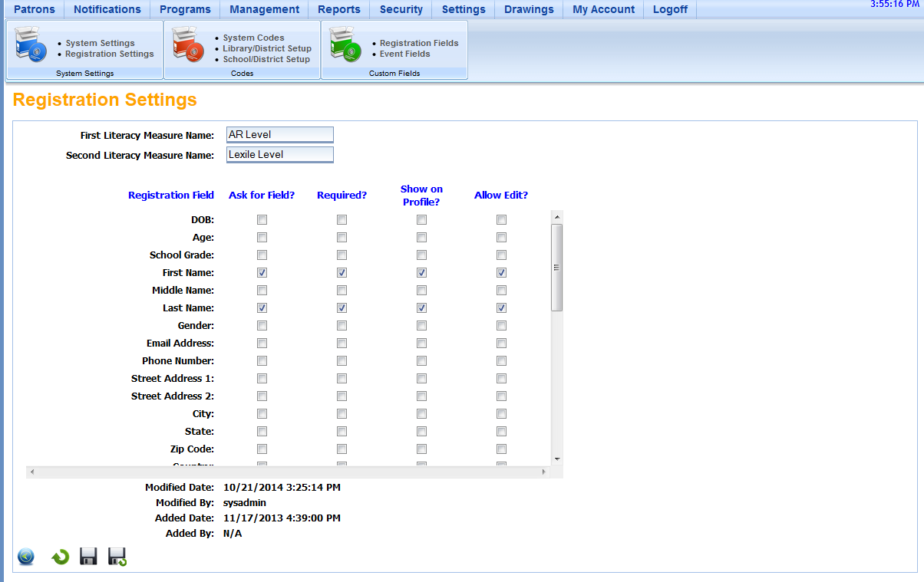Open the Registration Fields link

418,43
